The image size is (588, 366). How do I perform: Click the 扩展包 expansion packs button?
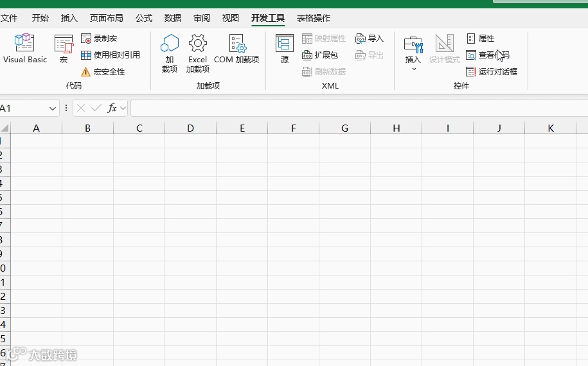pos(320,55)
